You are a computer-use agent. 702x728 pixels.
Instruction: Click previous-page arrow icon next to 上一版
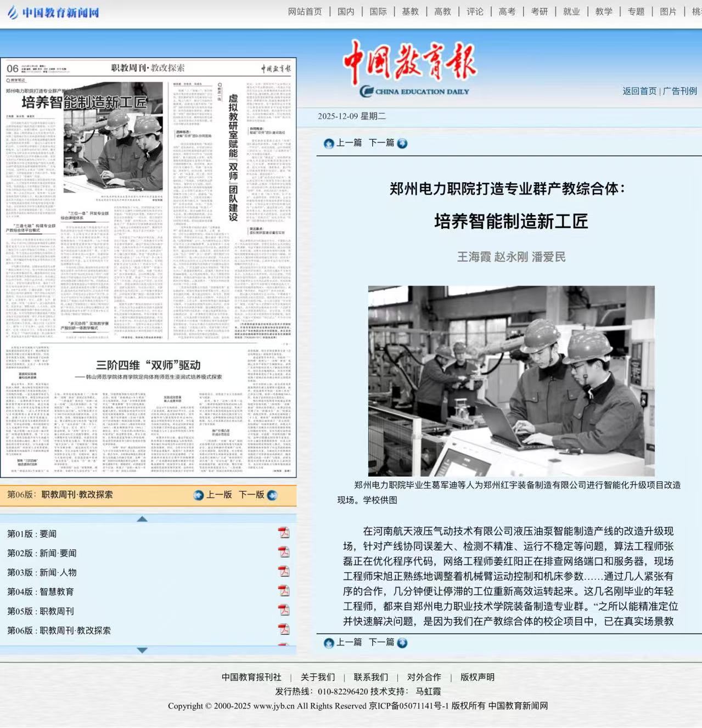pyautogui.click(x=199, y=495)
